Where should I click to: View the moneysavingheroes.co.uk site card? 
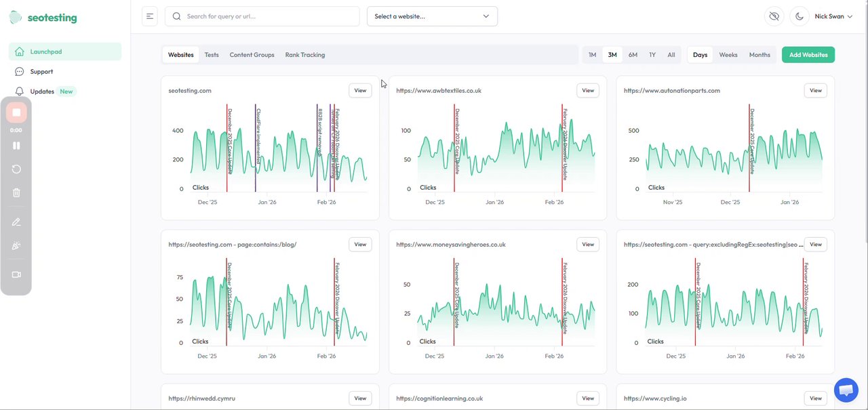pos(588,245)
